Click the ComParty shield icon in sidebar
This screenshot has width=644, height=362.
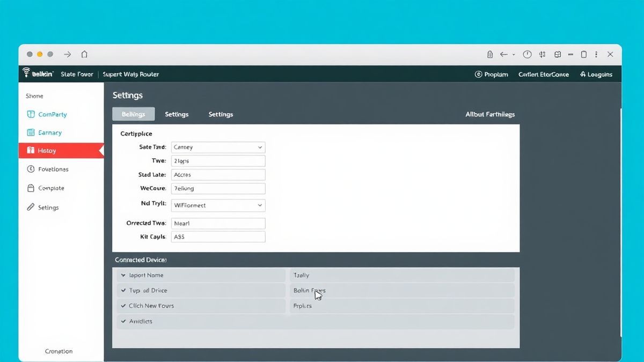tap(30, 114)
